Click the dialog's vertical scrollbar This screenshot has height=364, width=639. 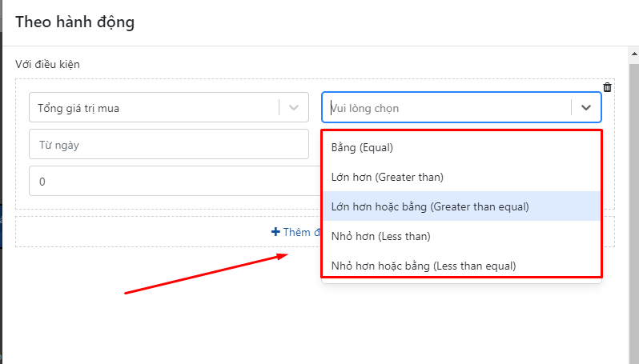tap(633, 200)
